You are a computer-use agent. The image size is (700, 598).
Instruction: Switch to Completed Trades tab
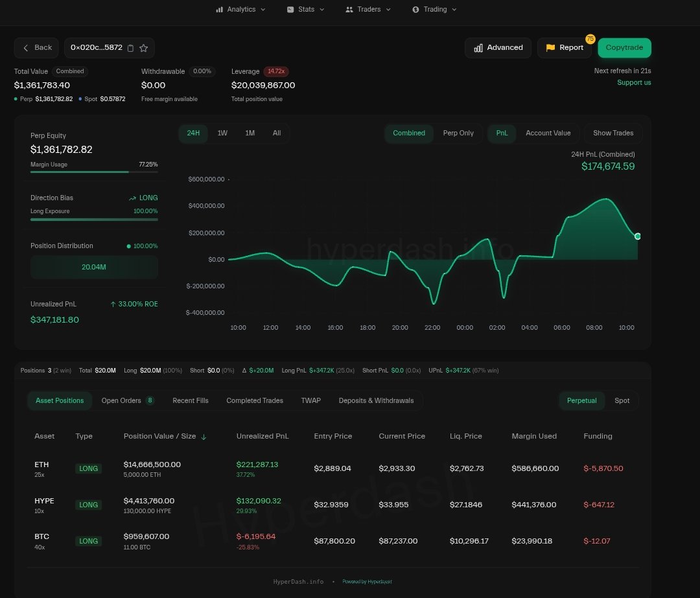coord(254,401)
